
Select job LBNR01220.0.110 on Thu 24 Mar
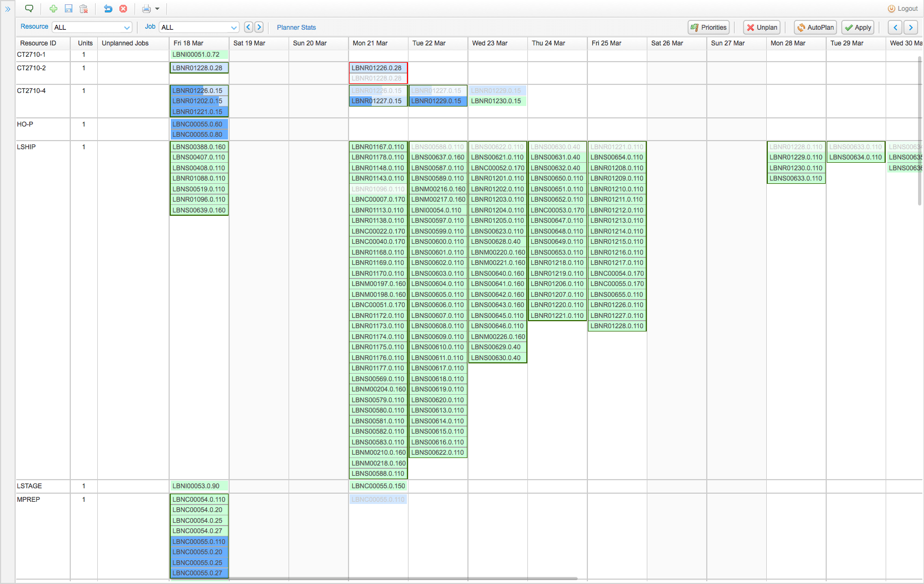[x=557, y=305]
